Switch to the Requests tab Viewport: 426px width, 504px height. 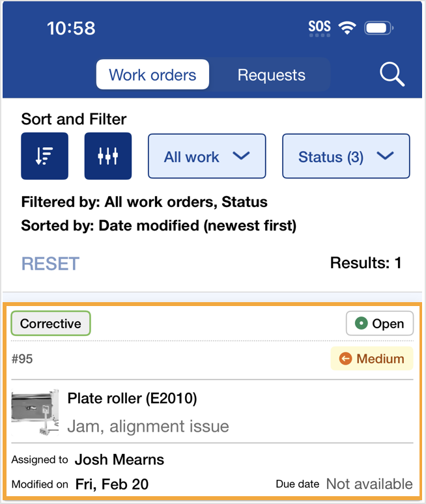pyautogui.click(x=271, y=75)
